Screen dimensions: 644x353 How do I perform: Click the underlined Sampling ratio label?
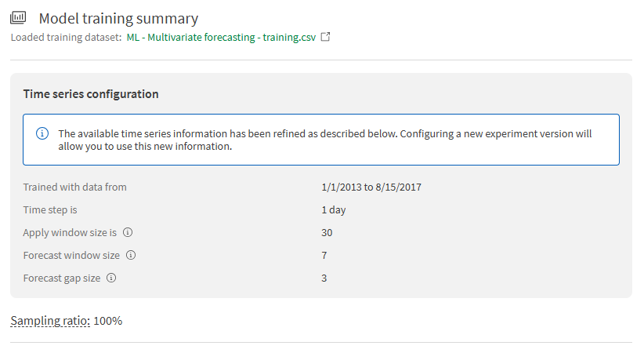coord(50,321)
